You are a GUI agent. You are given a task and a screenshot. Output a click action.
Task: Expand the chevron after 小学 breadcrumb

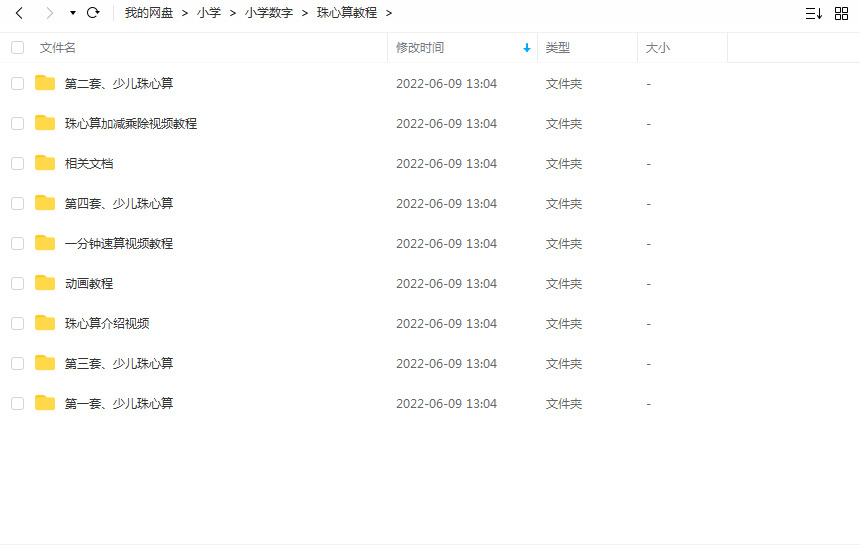[x=233, y=13]
